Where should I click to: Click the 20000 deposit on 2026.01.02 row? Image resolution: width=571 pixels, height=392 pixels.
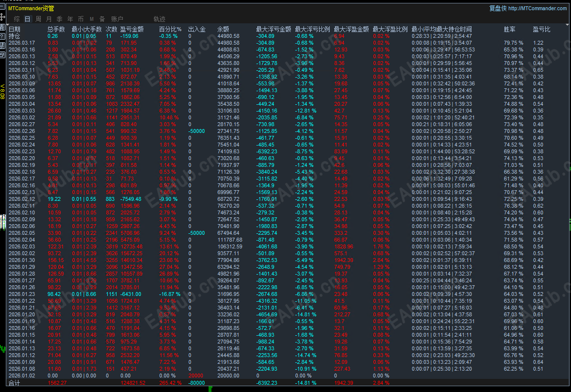pos(196,376)
